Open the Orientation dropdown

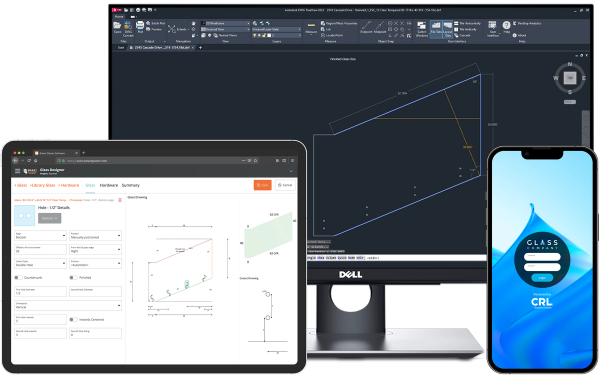coord(68,305)
